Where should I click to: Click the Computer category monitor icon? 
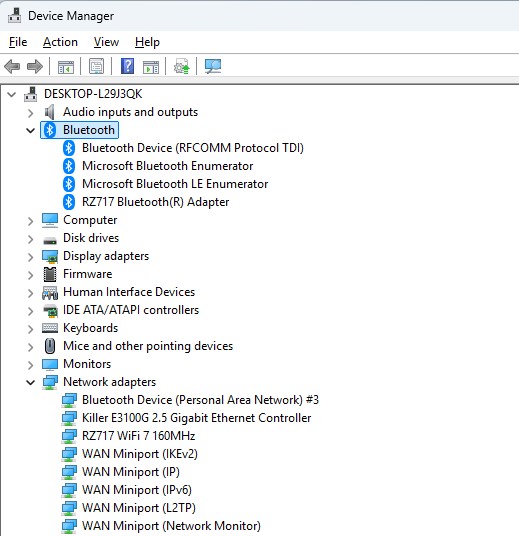50,220
